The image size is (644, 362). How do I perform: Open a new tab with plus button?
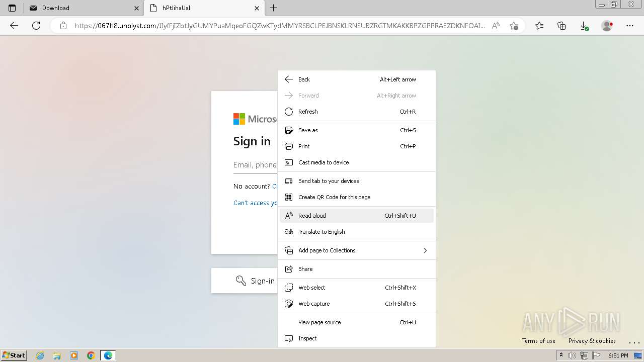pos(273,8)
